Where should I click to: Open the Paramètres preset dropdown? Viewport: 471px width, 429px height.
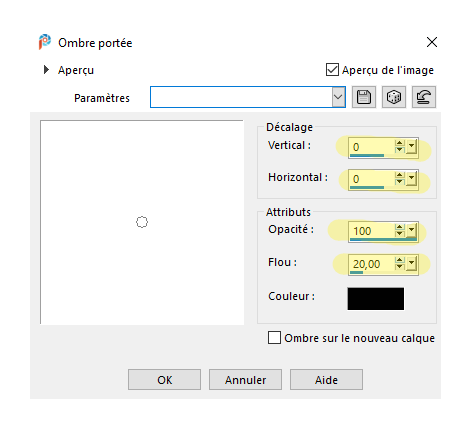click(338, 97)
